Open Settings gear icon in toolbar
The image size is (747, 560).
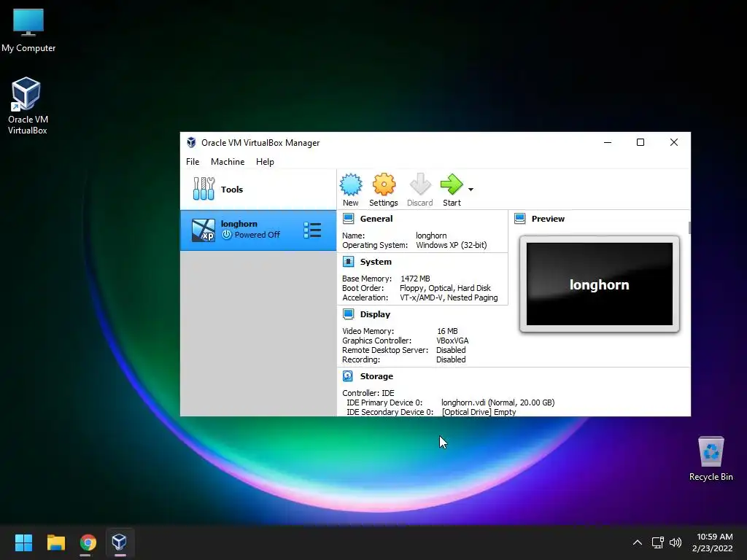tap(384, 184)
